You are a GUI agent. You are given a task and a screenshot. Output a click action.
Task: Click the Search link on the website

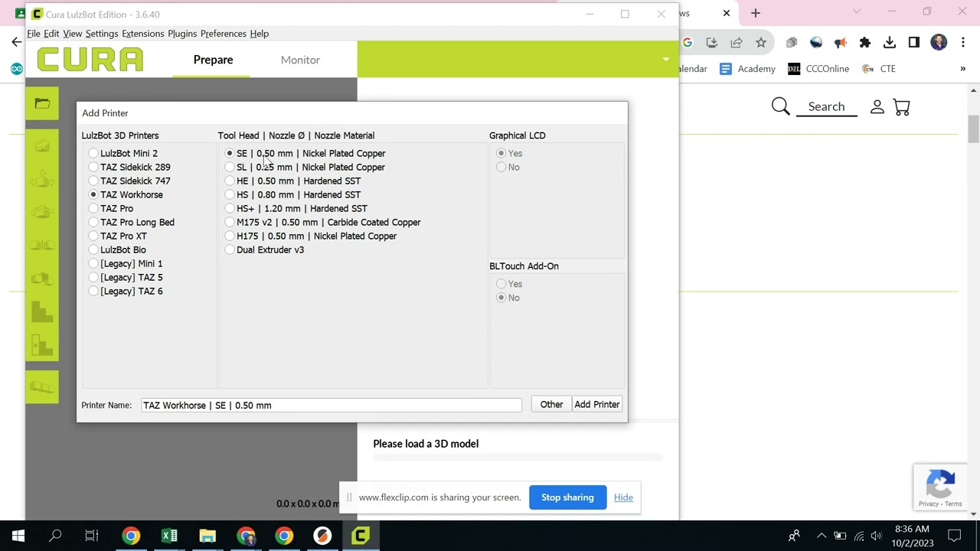tap(826, 106)
